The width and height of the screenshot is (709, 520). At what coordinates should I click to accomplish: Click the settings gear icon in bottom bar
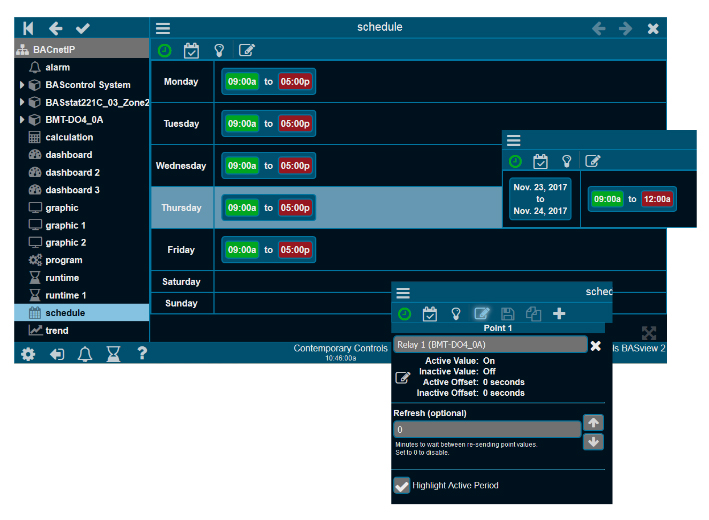point(28,353)
